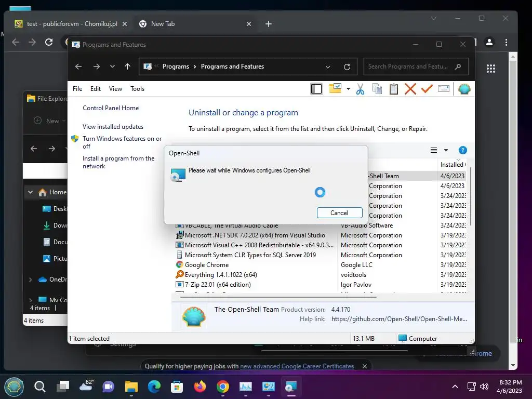Refresh the Programs and Features list
This screenshot has height=399, width=532.
click(x=347, y=67)
